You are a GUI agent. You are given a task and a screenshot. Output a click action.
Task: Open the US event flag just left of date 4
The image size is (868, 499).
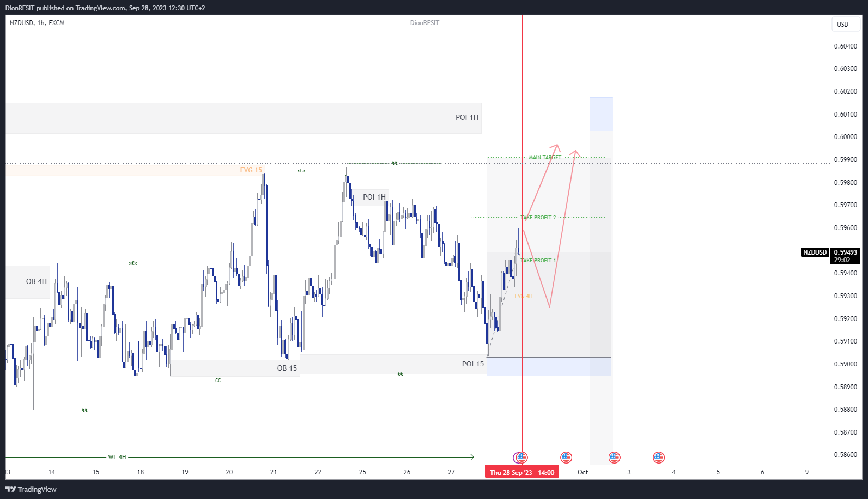(659, 457)
